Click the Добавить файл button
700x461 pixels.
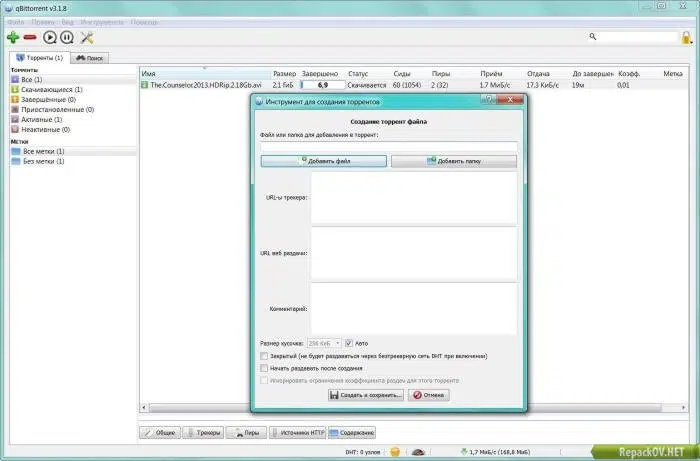pos(324,161)
